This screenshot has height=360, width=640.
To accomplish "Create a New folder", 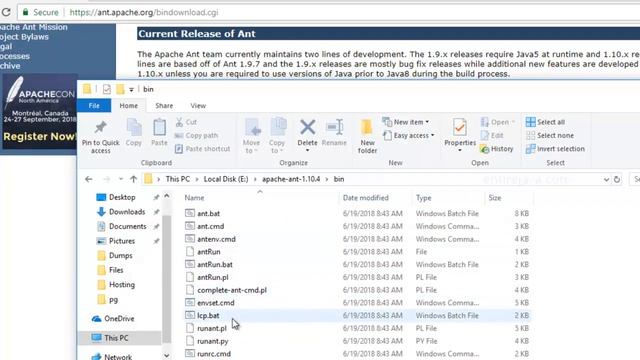I will click(367, 137).
